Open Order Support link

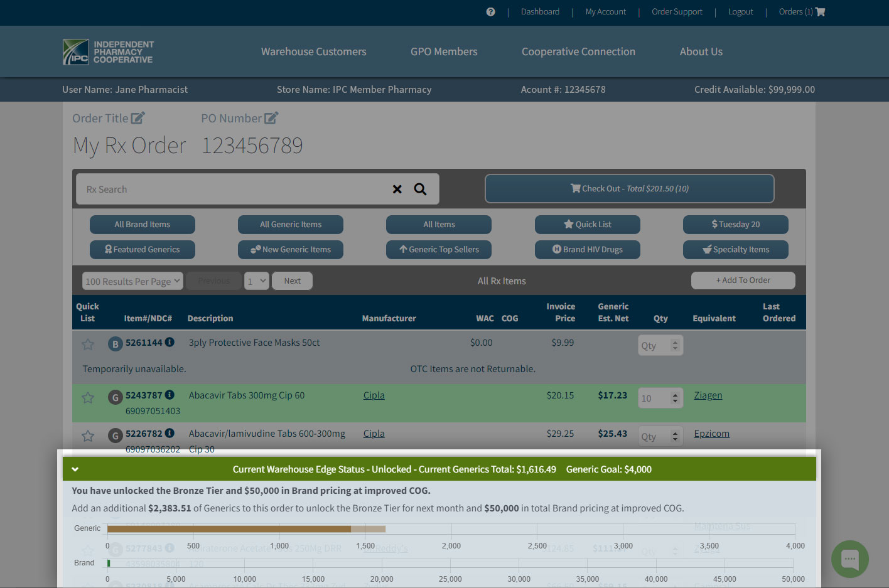pyautogui.click(x=677, y=12)
